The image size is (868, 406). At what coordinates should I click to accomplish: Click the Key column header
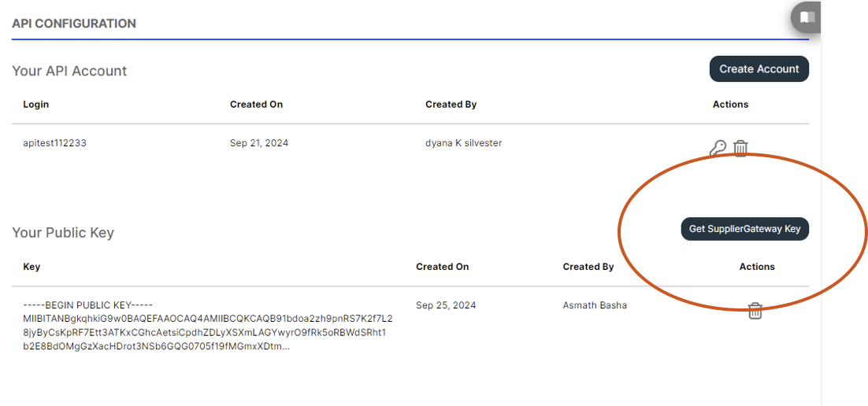[x=32, y=267]
